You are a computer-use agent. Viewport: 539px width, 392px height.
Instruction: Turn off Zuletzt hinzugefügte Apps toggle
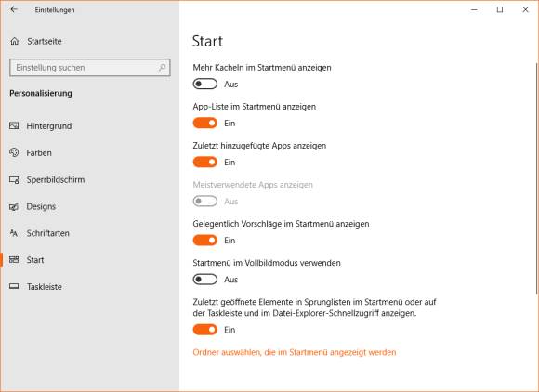[x=204, y=162]
